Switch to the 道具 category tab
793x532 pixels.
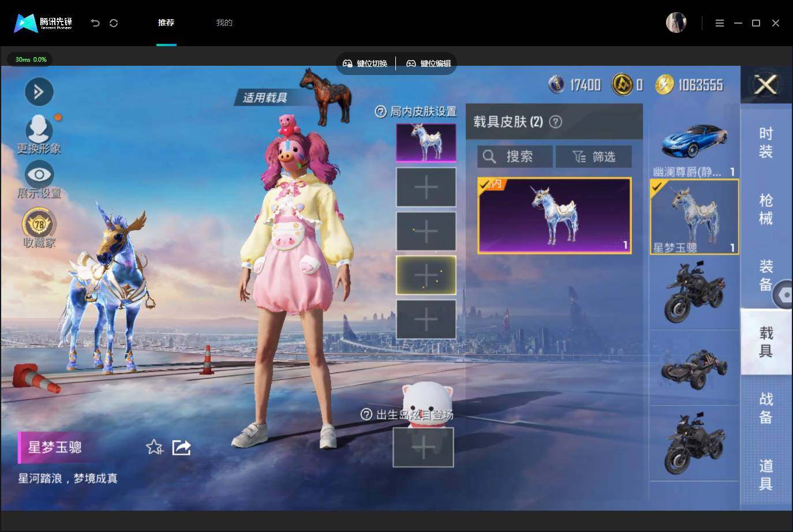[766, 474]
